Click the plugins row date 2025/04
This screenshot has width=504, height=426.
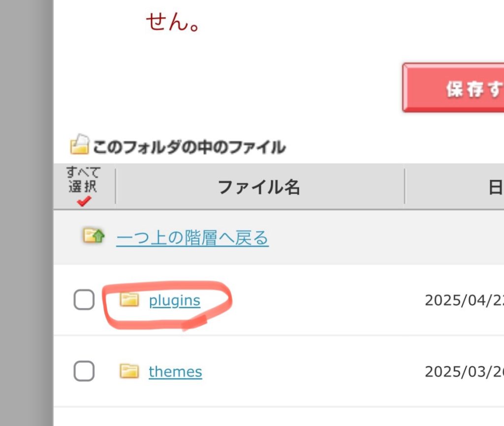[x=464, y=300]
